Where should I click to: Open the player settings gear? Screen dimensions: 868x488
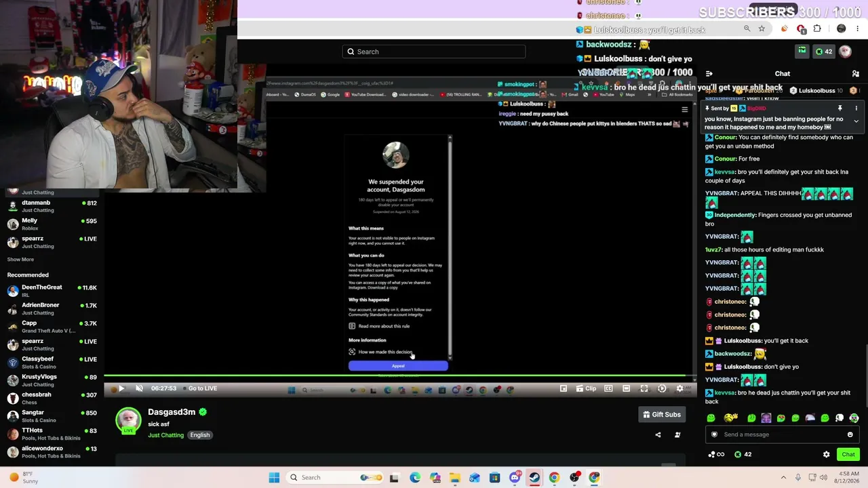pos(680,388)
